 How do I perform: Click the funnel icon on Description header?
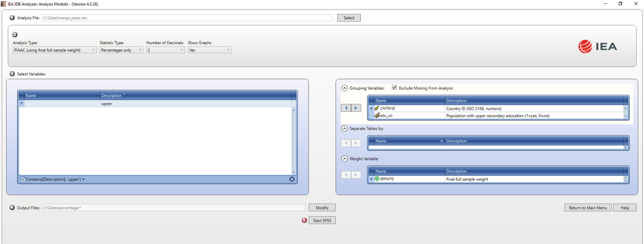coord(124,95)
